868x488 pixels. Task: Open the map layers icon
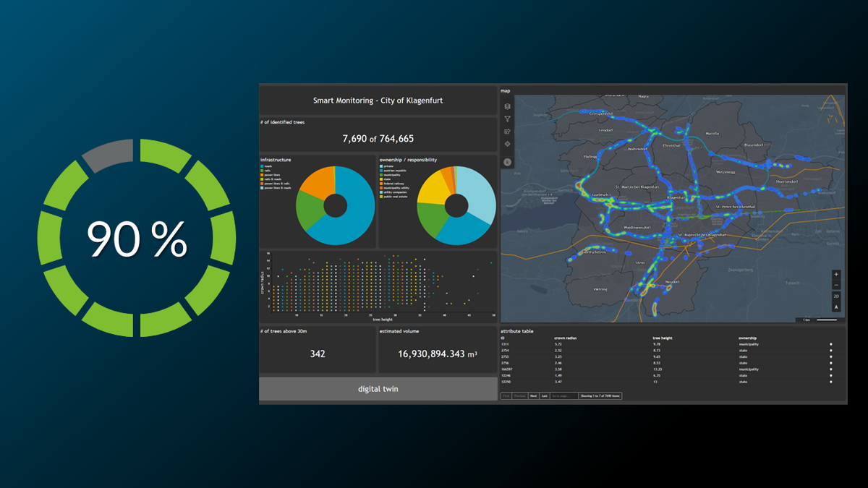[507, 107]
